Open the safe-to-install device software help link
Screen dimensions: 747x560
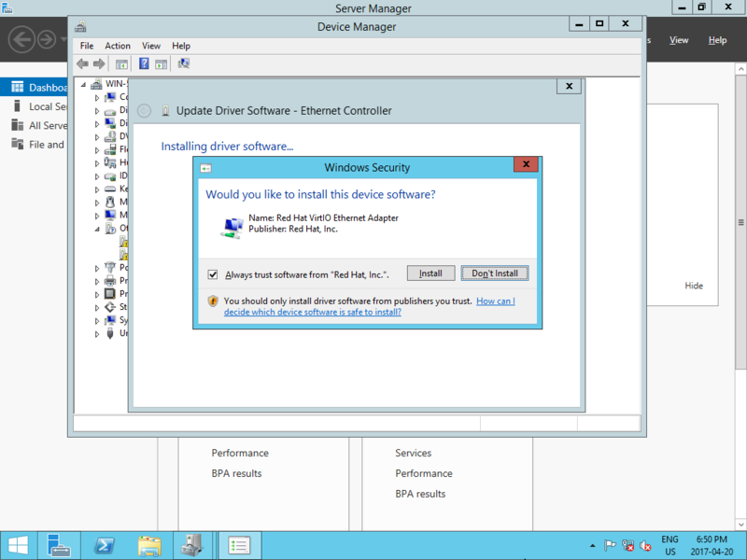tap(313, 312)
